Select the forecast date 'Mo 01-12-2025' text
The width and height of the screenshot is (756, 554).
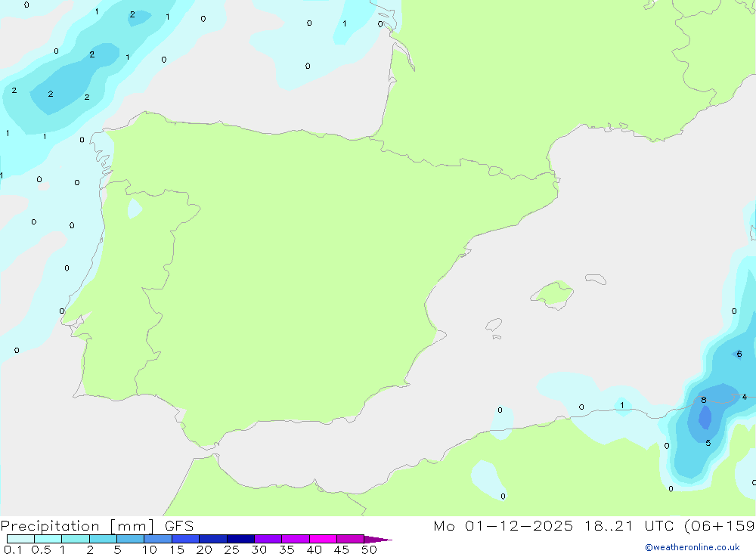coord(503,525)
